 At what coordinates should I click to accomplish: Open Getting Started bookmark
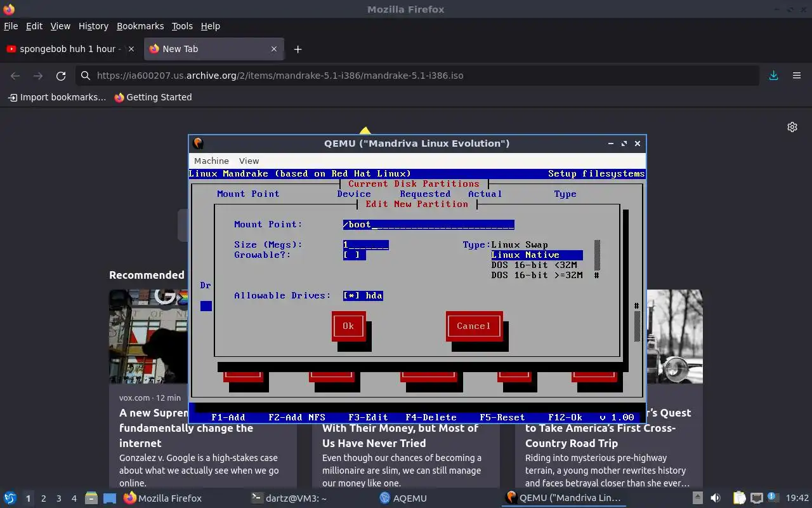[153, 97]
